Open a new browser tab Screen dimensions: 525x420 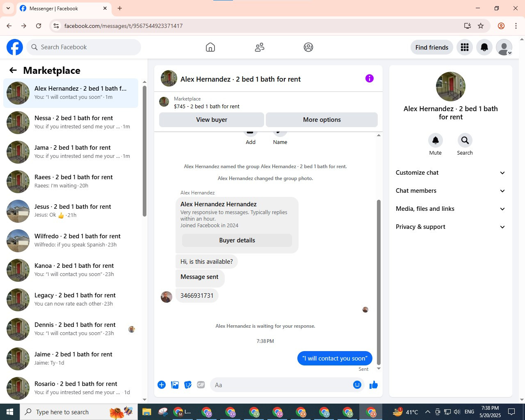coord(120,8)
